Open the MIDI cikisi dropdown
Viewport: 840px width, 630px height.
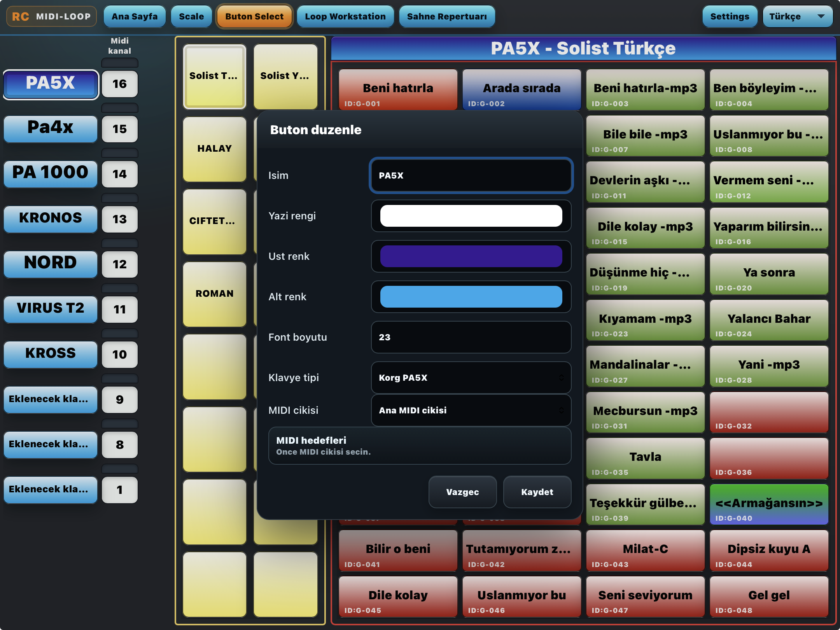pyautogui.click(x=471, y=410)
